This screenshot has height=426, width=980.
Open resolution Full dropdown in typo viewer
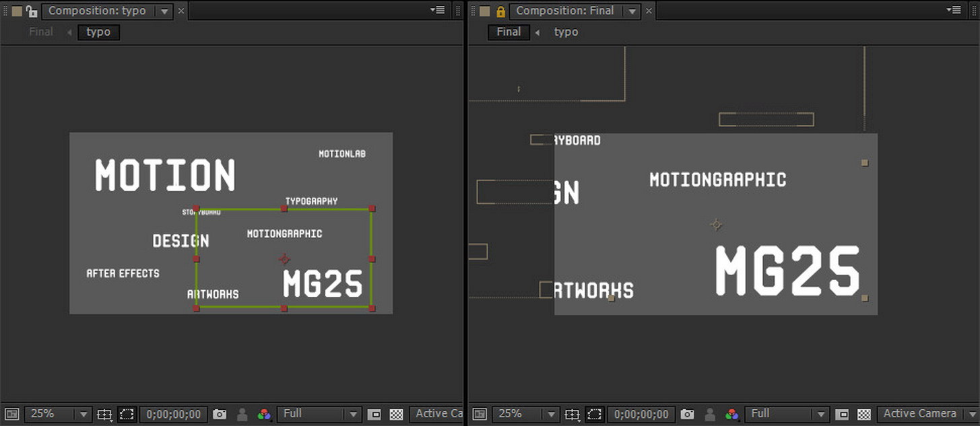coord(319,414)
